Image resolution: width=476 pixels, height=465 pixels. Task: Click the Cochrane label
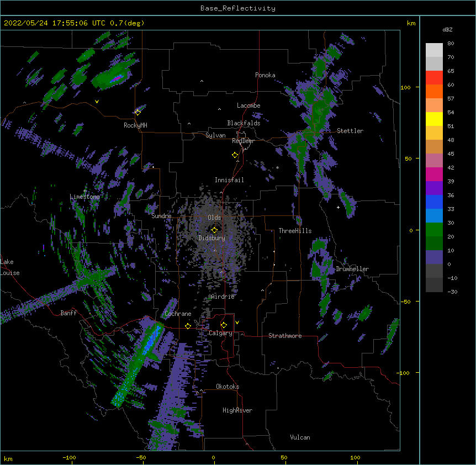click(178, 314)
